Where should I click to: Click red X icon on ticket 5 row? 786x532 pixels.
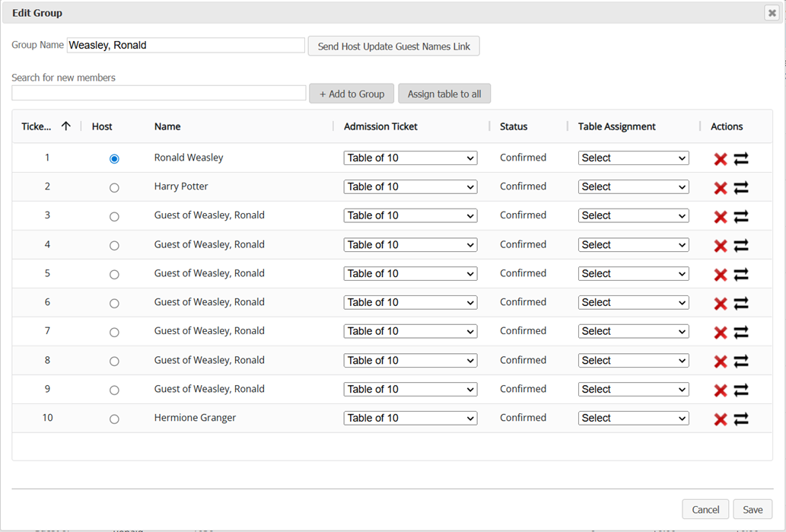pyautogui.click(x=720, y=274)
